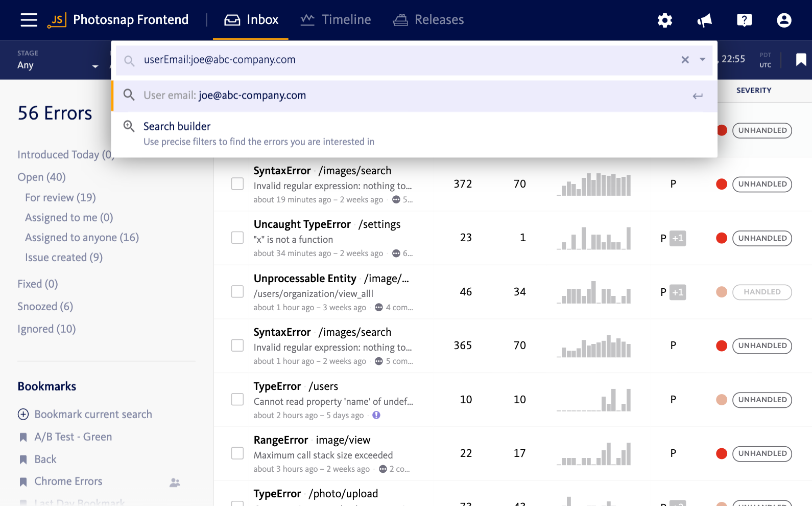Click the A/B Test - Green bookmark icon

[23, 437]
